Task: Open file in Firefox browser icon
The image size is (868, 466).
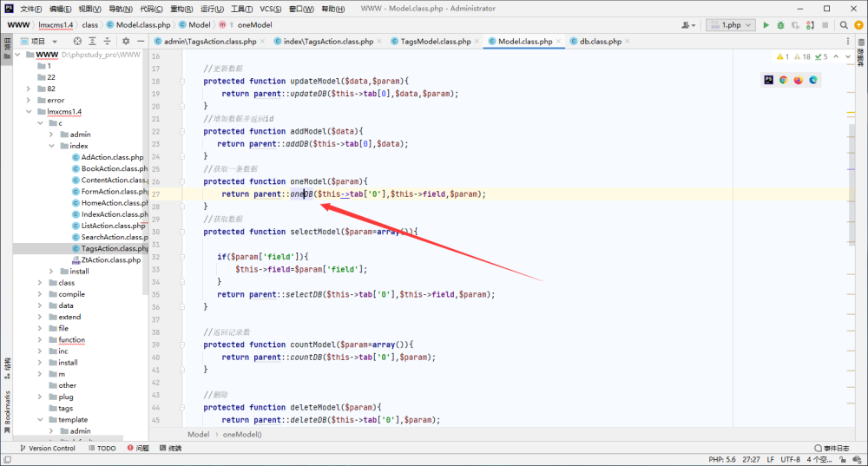Action: tap(799, 80)
